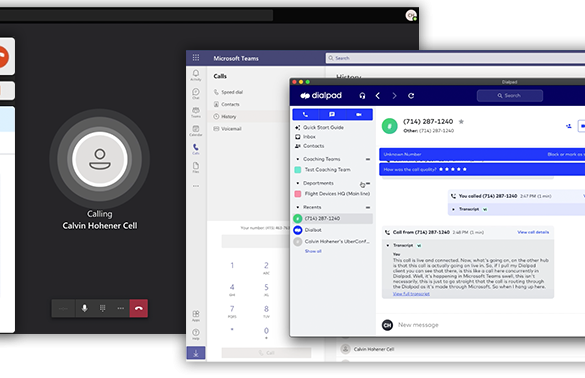
Task: Open Quick Start Guide in Dialpad
Action: [x=319, y=127]
